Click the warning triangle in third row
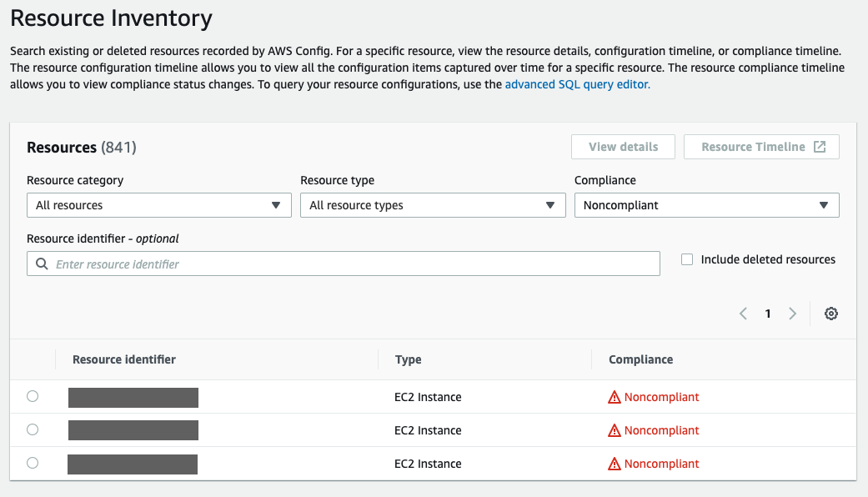Screen dimensions: 868x497 pyautogui.click(x=613, y=464)
